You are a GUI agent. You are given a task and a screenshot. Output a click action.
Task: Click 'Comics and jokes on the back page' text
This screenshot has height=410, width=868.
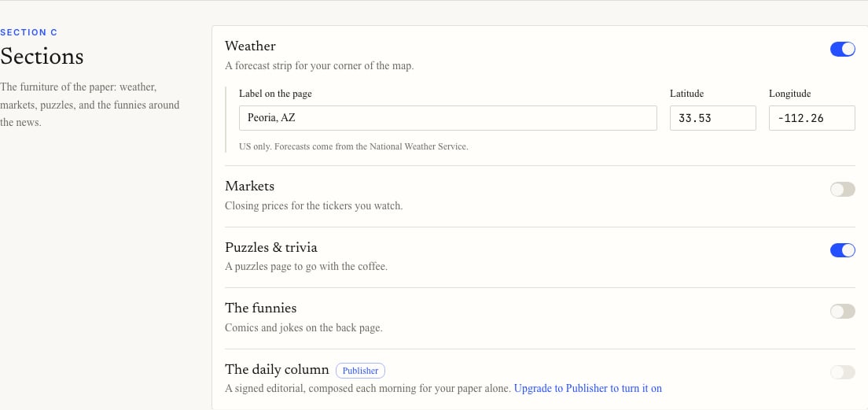[x=304, y=328]
